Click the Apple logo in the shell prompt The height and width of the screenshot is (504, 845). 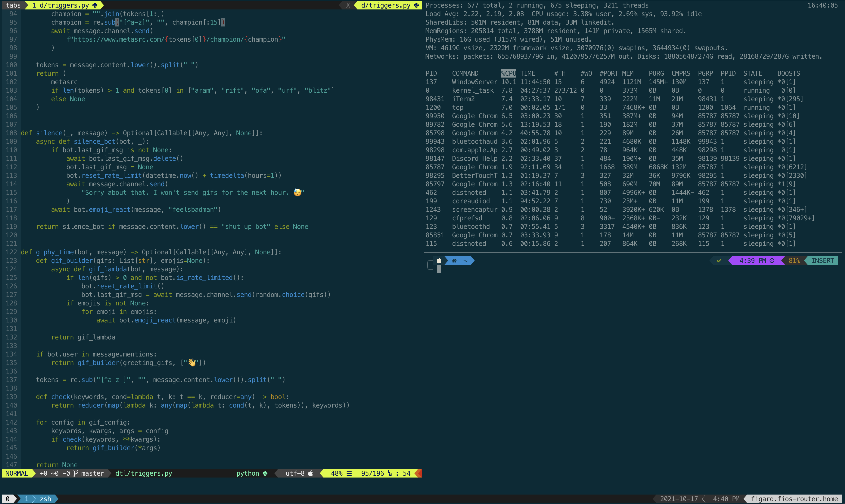(x=439, y=261)
